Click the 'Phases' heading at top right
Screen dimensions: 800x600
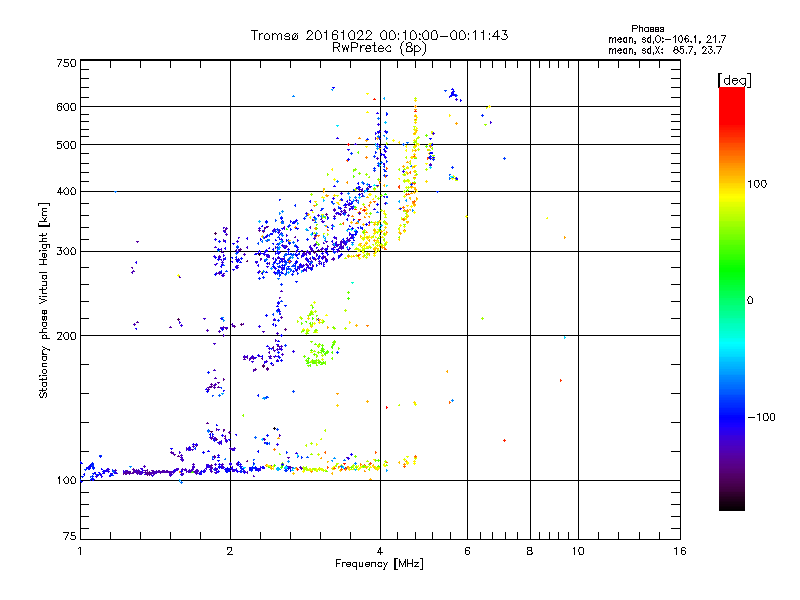[647, 29]
